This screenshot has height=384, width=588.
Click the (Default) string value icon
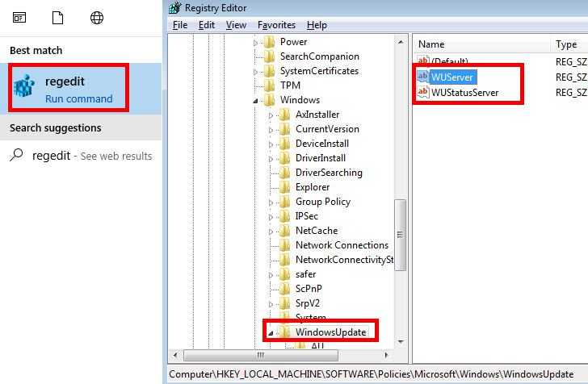(422, 61)
